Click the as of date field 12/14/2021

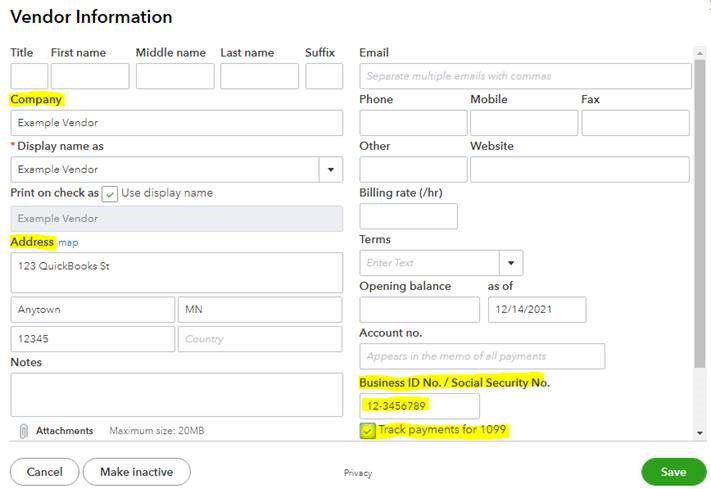click(x=537, y=310)
